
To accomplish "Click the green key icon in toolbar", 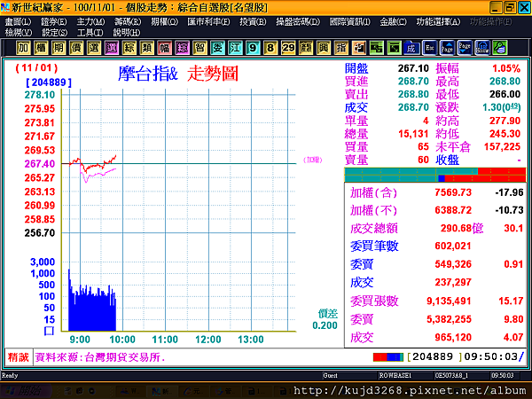I will (x=500, y=48).
